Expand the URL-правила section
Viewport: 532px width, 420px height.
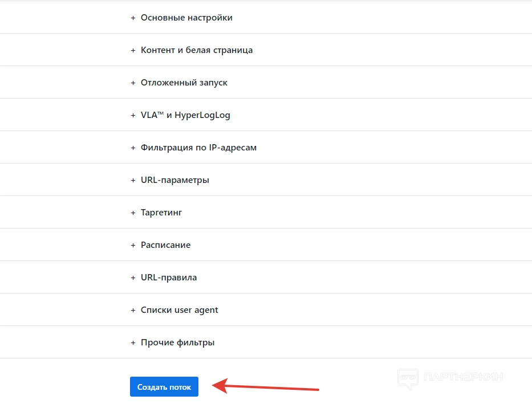point(168,278)
